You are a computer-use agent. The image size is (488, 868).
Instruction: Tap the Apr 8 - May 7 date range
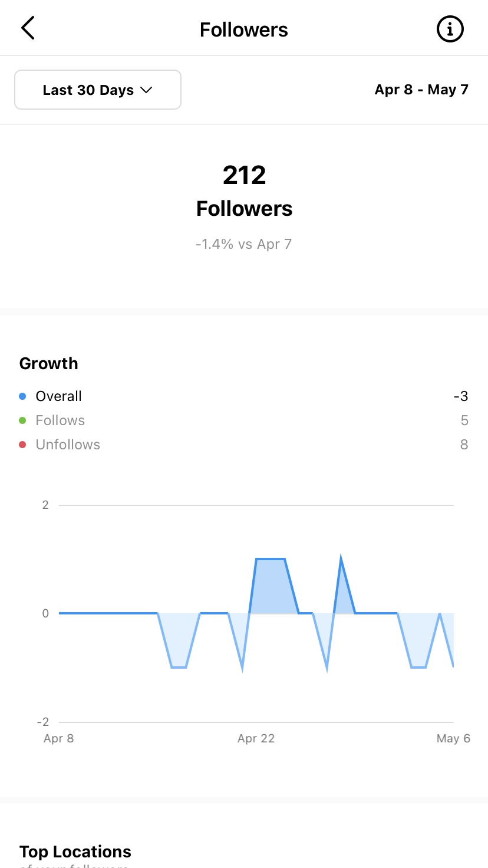[421, 90]
